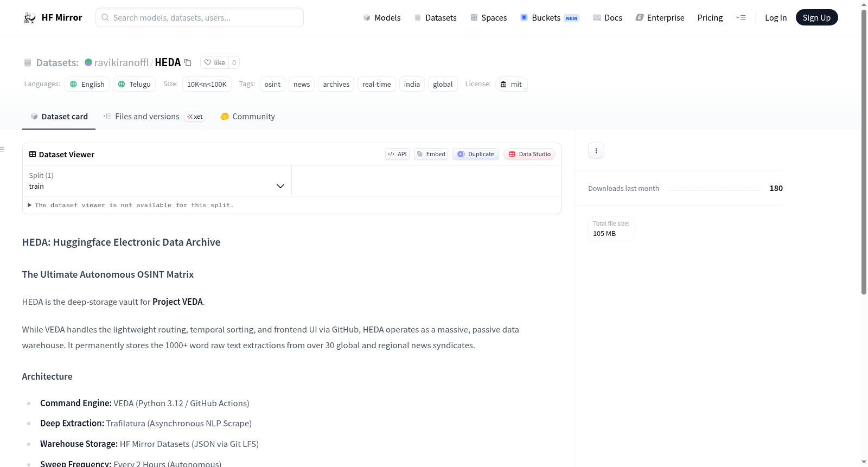Expand the dataset viewer not available message
The width and height of the screenshot is (868, 467).
(x=131, y=205)
